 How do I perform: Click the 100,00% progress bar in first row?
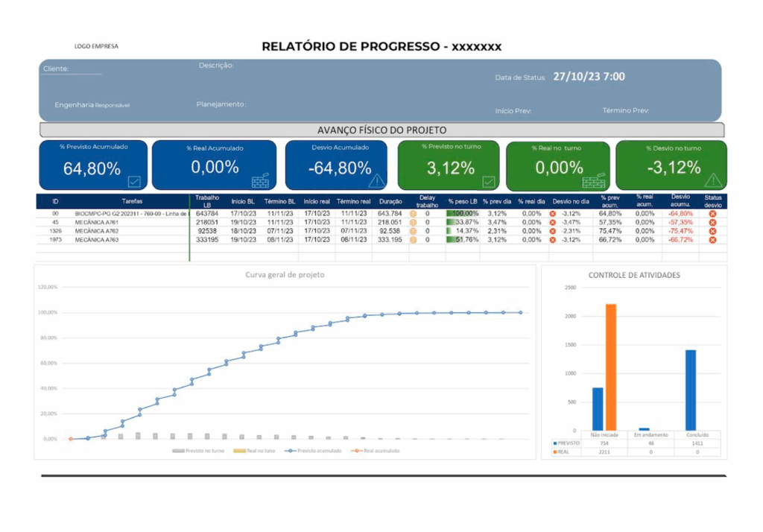462,213
